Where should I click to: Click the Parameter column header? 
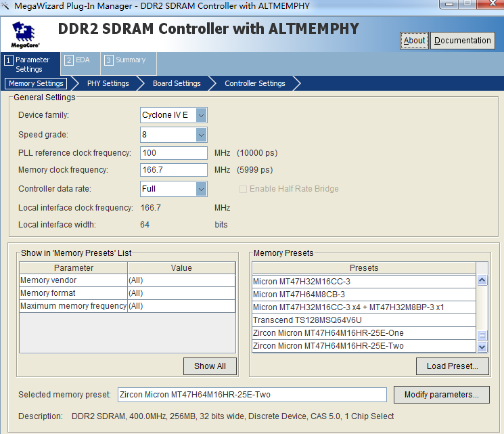tap(74, 268)
